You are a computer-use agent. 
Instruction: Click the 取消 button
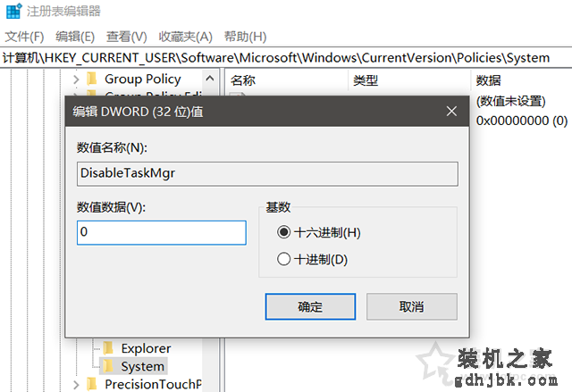412,307
